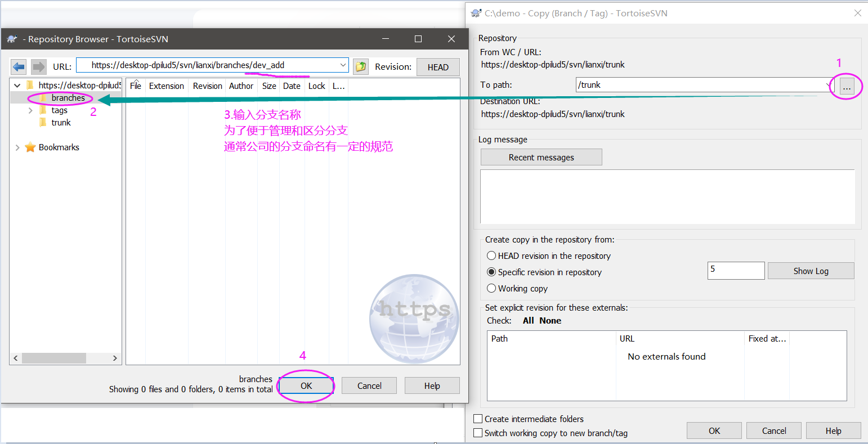Close the Copy (Branch / Tag) dialog
The width and height of the screenshot is (868, 444).
coord(858,13)
